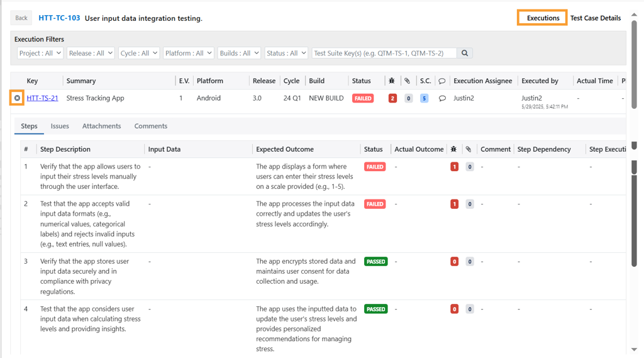Click the search magnifier icon
Image resolution: width=644 pixels, height=358 pixels.
465,53
